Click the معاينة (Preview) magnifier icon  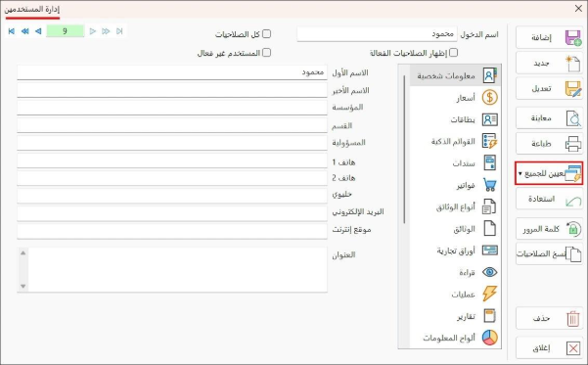click(x=573, y=118)
